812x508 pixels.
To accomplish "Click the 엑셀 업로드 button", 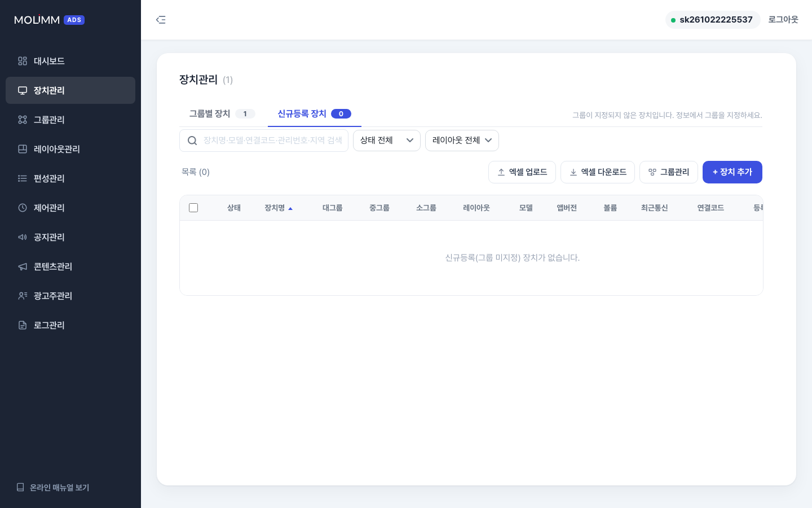I will [x=522, y=172].
